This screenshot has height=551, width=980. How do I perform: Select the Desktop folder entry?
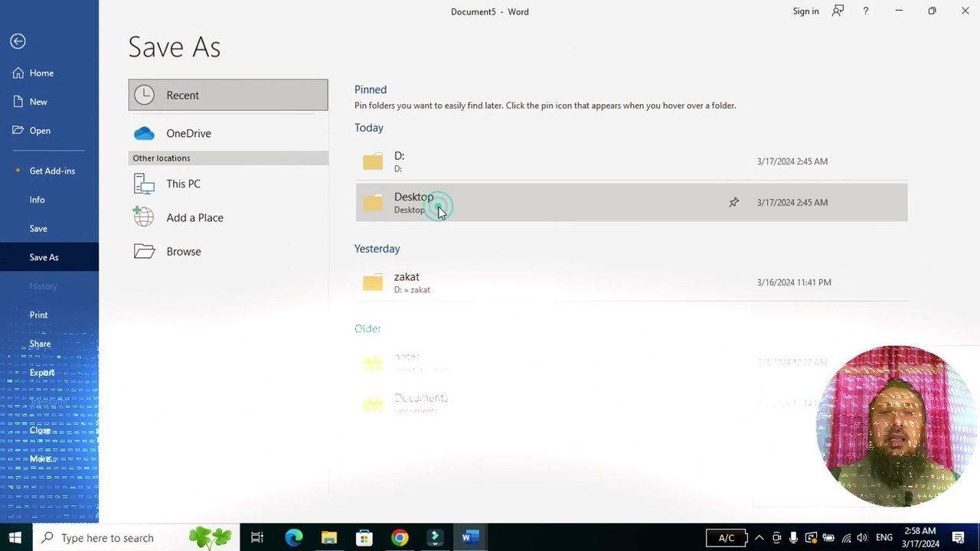[x=632, y=203]
